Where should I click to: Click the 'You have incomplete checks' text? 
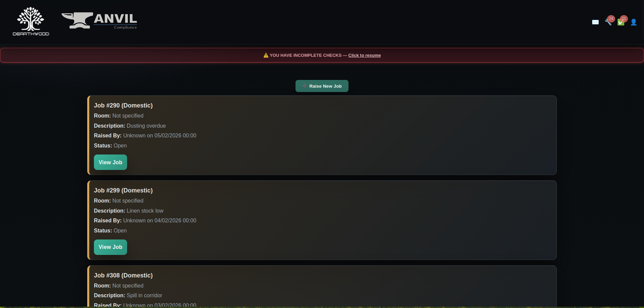pyautogui.click(x=306, y=55)
